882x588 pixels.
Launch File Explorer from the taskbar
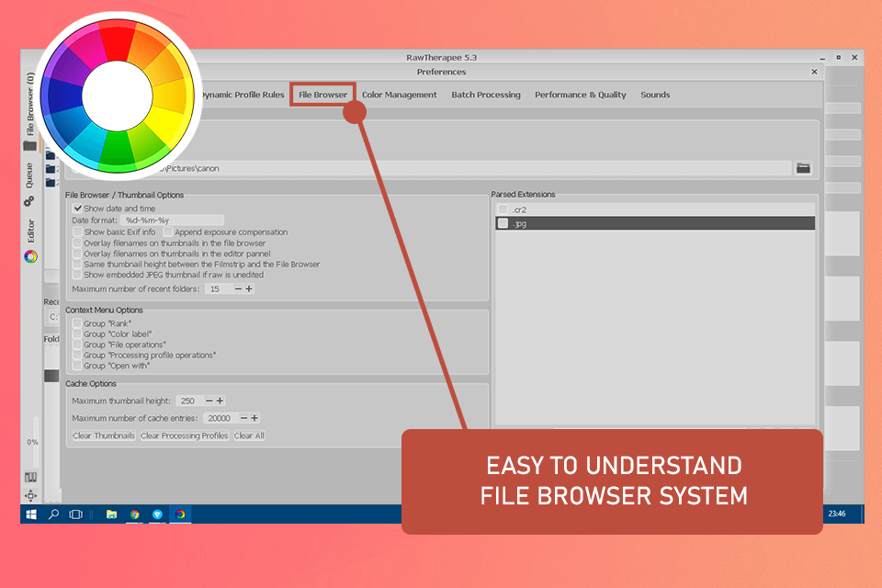click(111, 514)
